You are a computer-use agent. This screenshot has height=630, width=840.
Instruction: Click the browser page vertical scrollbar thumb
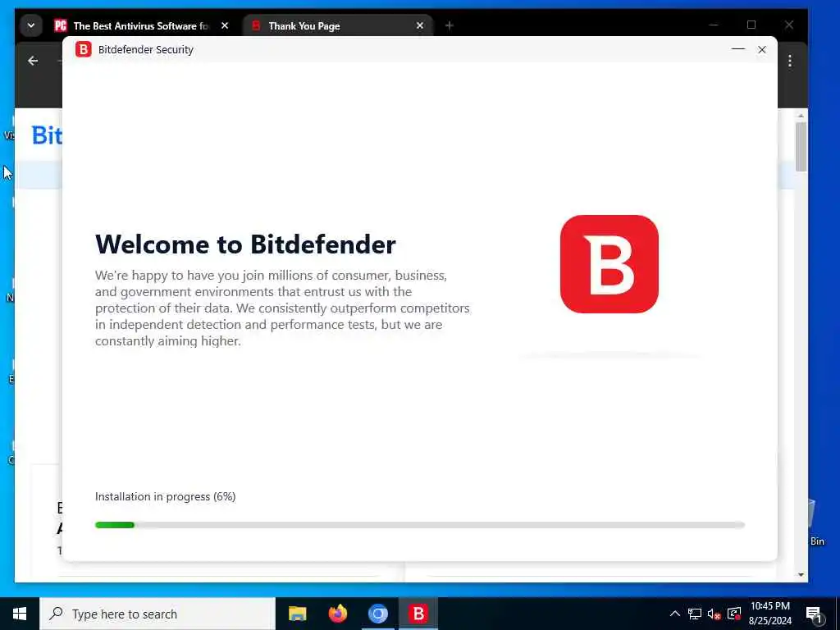click(801, 146)
